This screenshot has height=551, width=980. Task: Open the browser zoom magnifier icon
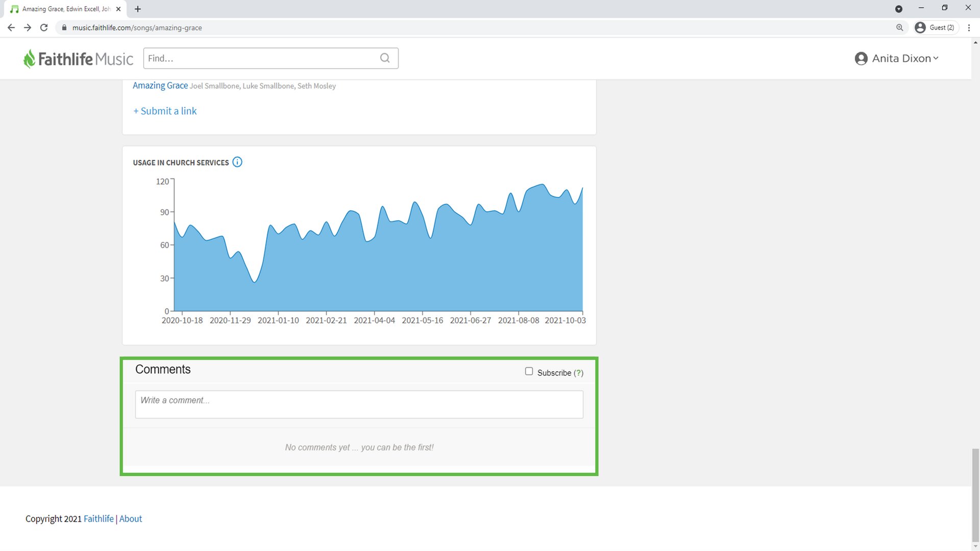(899, 28)
